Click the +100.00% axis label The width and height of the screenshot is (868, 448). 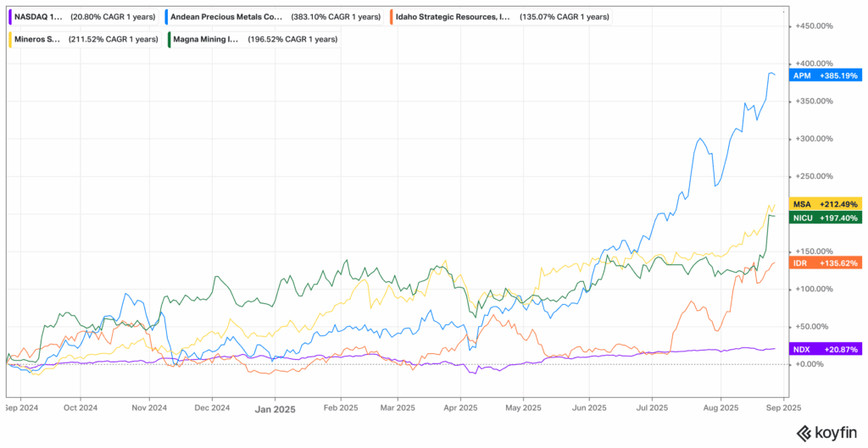[815, 290]
